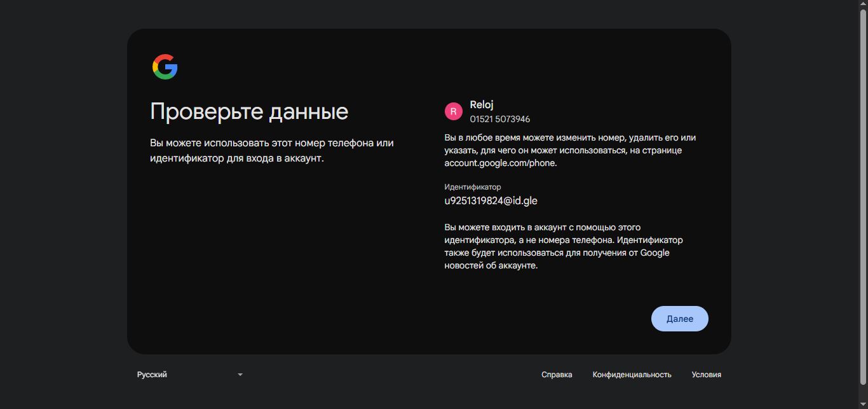Click the Google logo
Viewport: 868px width, 409px height.
(x=165, y=67)
